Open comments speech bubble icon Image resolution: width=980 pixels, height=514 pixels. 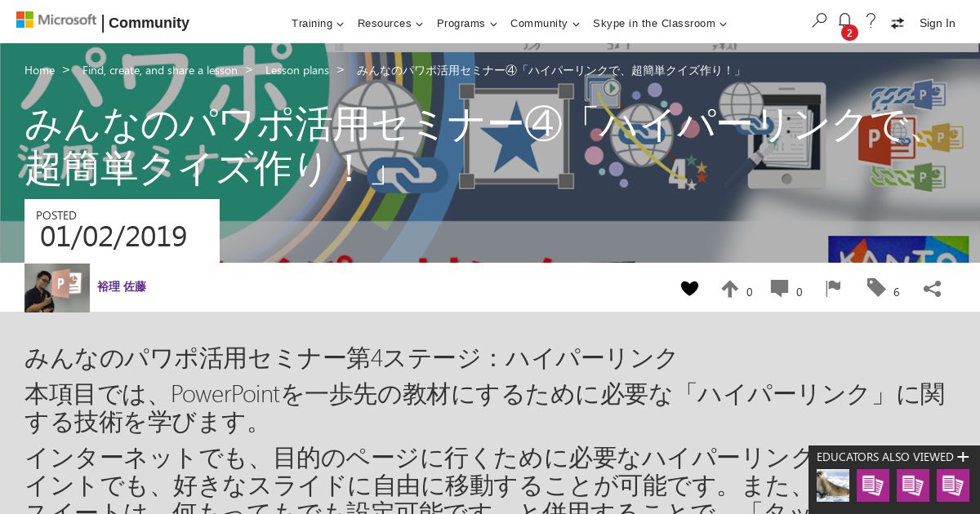[779, 288]
